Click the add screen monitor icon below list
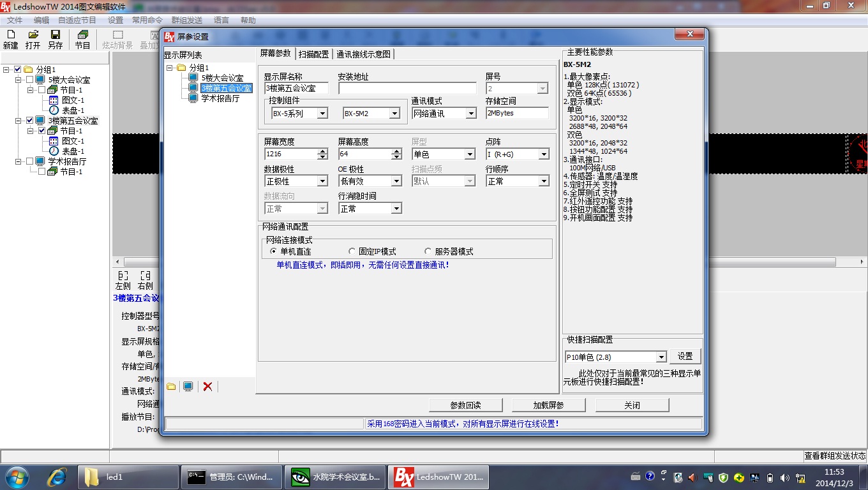This screenshot has width=868, height=490. [x=188, y=387]
